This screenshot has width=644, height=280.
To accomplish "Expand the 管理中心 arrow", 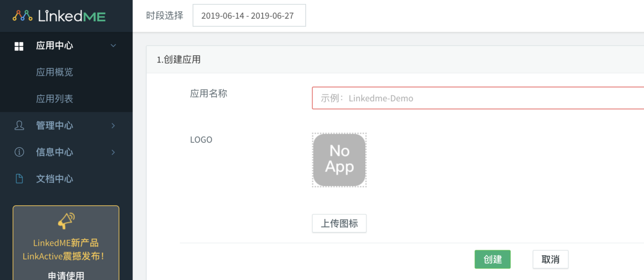I will click(x=113, y=126).
